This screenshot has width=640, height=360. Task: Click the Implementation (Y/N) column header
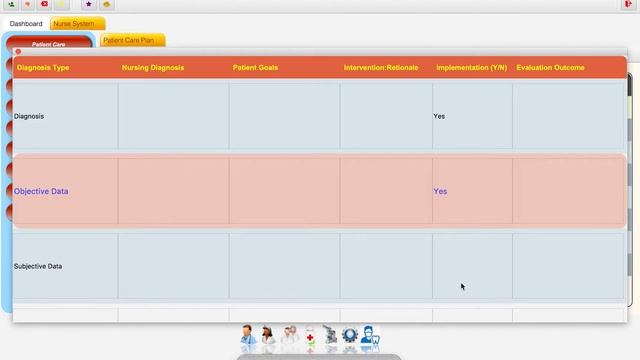tap(471, 68)
